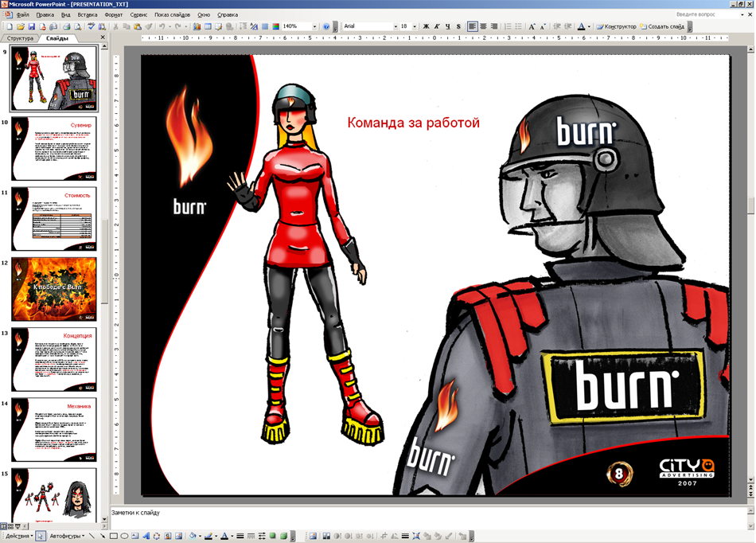
Task: Toggle Center text alignment
Action: coord(483,26)
